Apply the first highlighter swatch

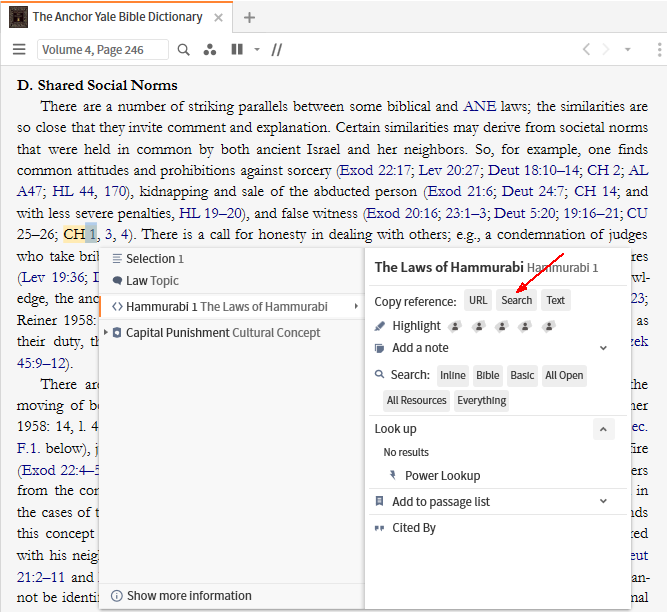[x=455, y=326]
